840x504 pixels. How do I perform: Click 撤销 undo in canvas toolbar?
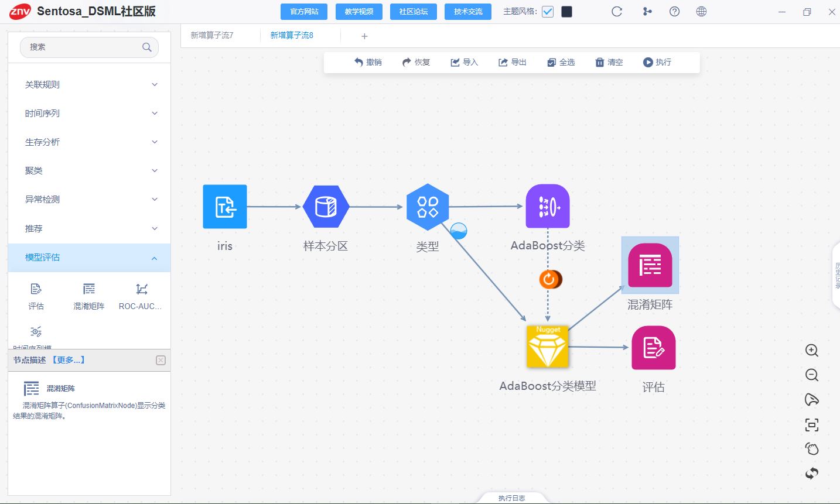point(368,63)
